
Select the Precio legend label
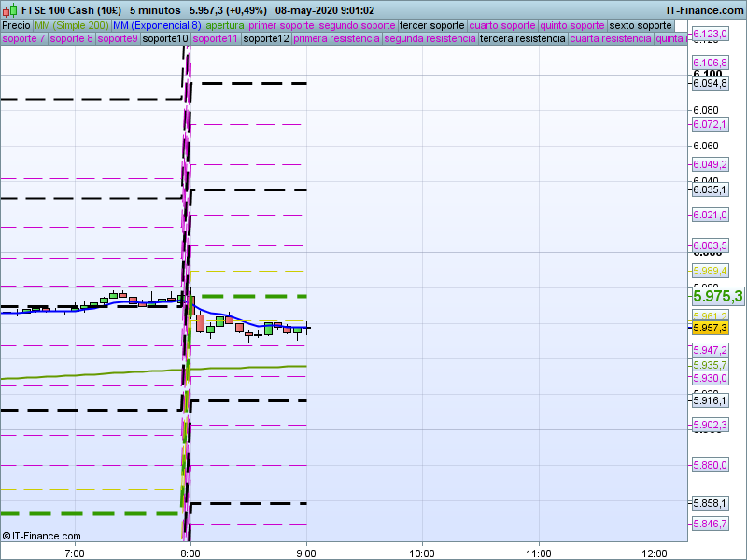pos(15,25)
